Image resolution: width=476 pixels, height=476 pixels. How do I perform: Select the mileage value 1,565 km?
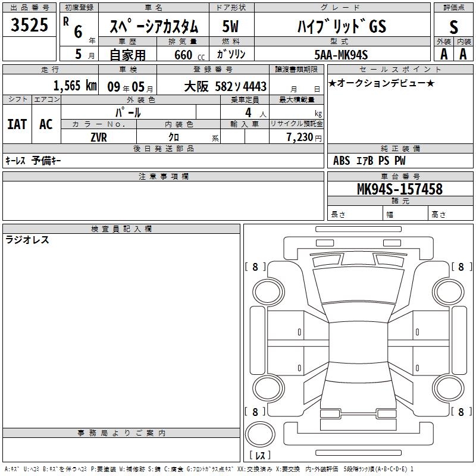pyautogui.click(x=74, y=86)
